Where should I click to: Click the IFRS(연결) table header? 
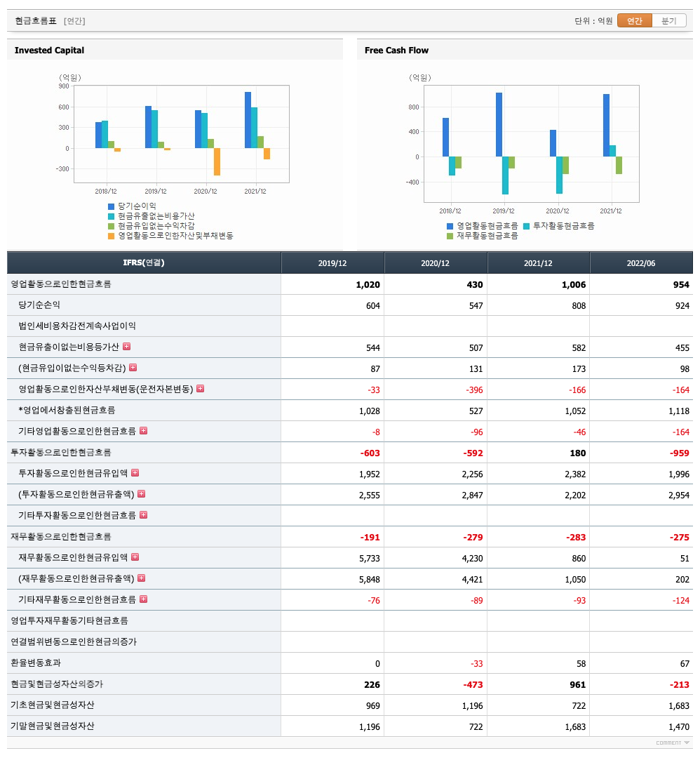(144, 263)
